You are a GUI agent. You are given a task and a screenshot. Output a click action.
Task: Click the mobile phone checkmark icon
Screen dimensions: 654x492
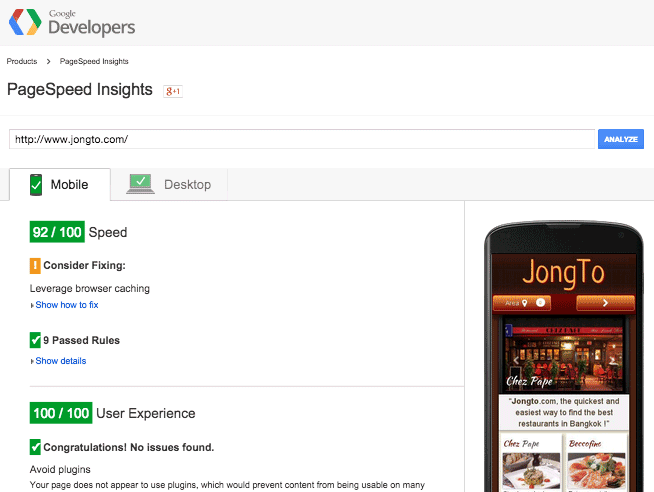[36, 185]
